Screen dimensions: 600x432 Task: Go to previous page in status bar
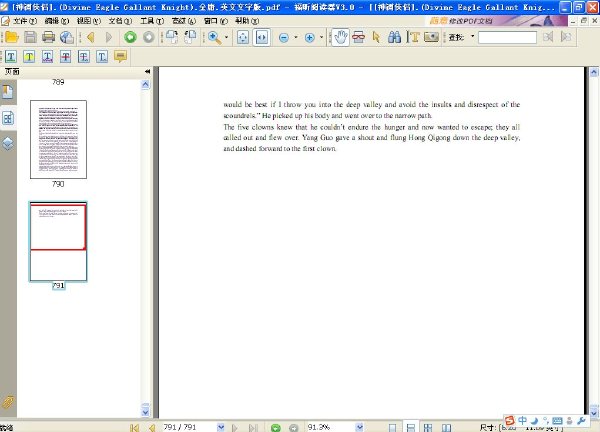[x=152, y=428]
